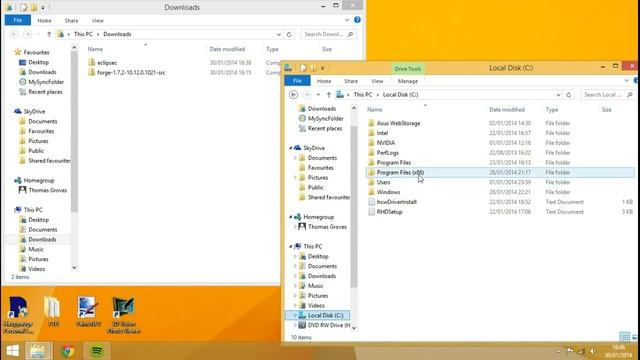Click the volume icon in system tray
The width and height of the screenshot is (640, 360).
592,351
